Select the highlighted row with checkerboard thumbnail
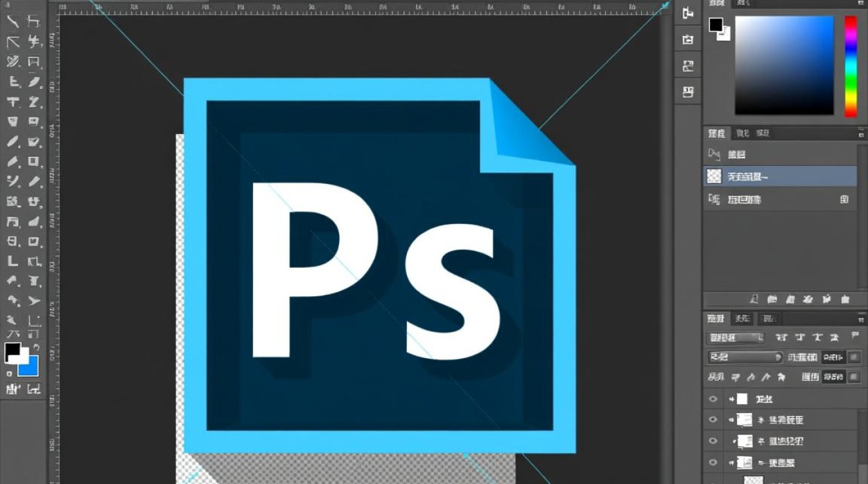Image resolution: width=868 pixels, height=484 pixels. [780, 176]
